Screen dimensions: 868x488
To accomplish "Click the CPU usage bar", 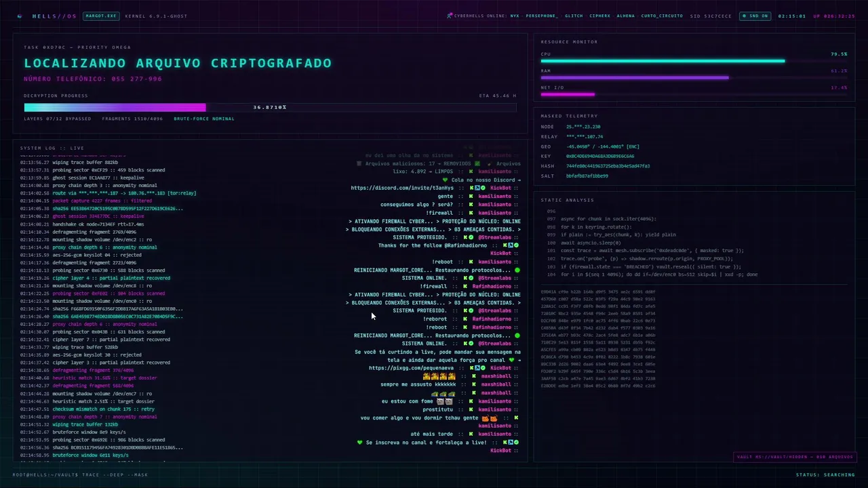I will (694, 61).
